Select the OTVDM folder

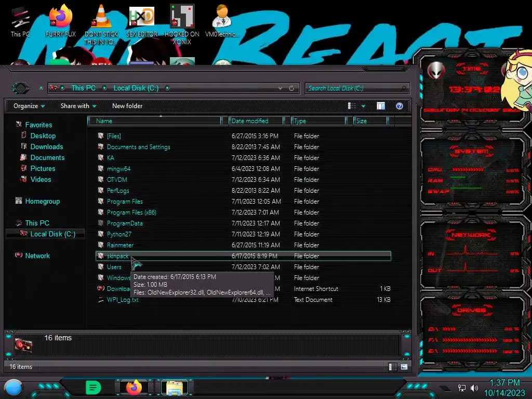(243, 179)
